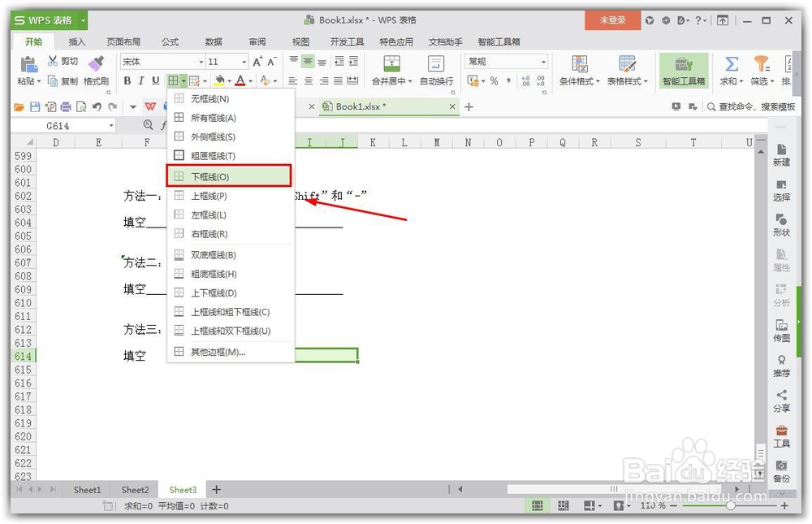This screenshot has width=812, height=524.
Task: Click the 未登录 login button
Action: click(x=612, y=20)
